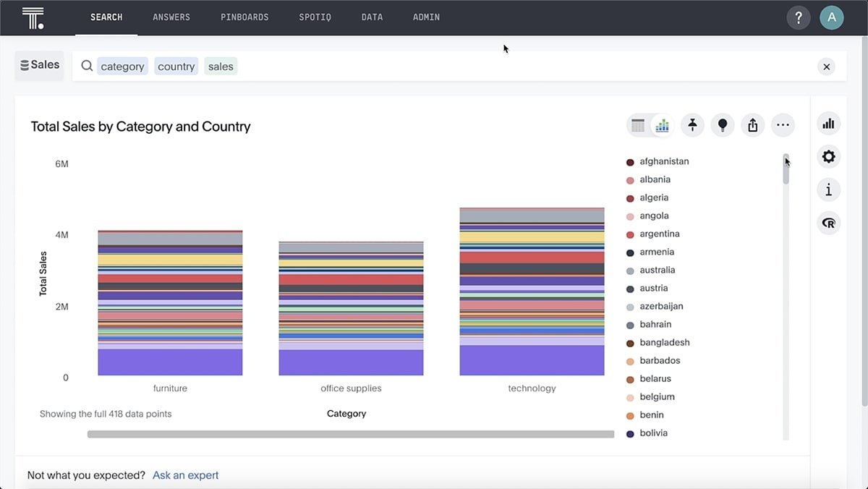This screenshot has height=489, width=868.
Task: Select the country search token
Action: coord(176,67)
